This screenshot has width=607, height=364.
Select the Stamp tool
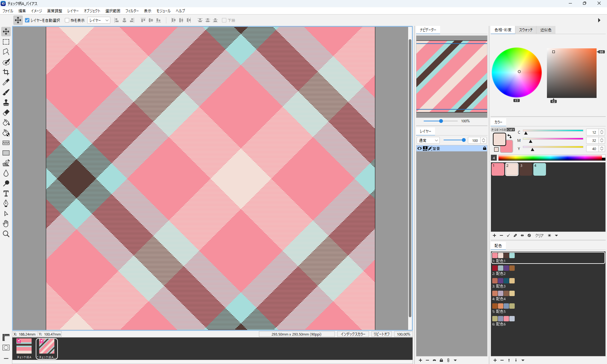[x=6, y=102]
